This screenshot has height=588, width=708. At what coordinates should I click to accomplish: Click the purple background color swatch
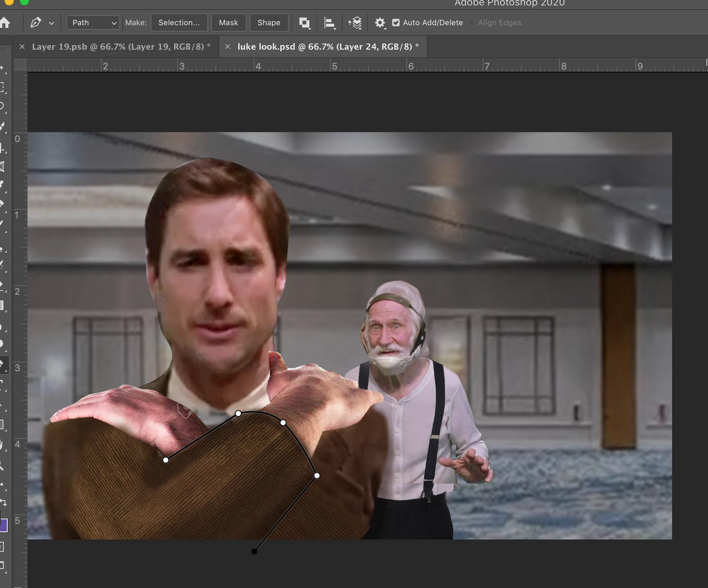[3, 525]
